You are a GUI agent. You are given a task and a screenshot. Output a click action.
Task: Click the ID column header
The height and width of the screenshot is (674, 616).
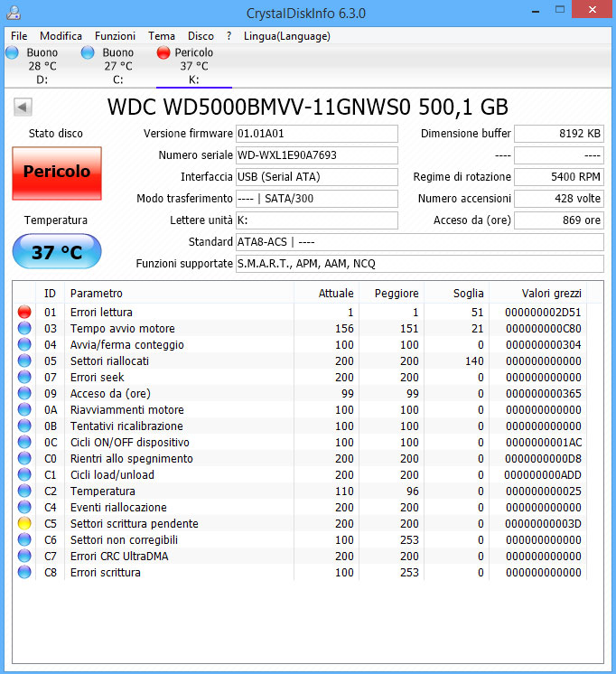click(x=50, y=293)
